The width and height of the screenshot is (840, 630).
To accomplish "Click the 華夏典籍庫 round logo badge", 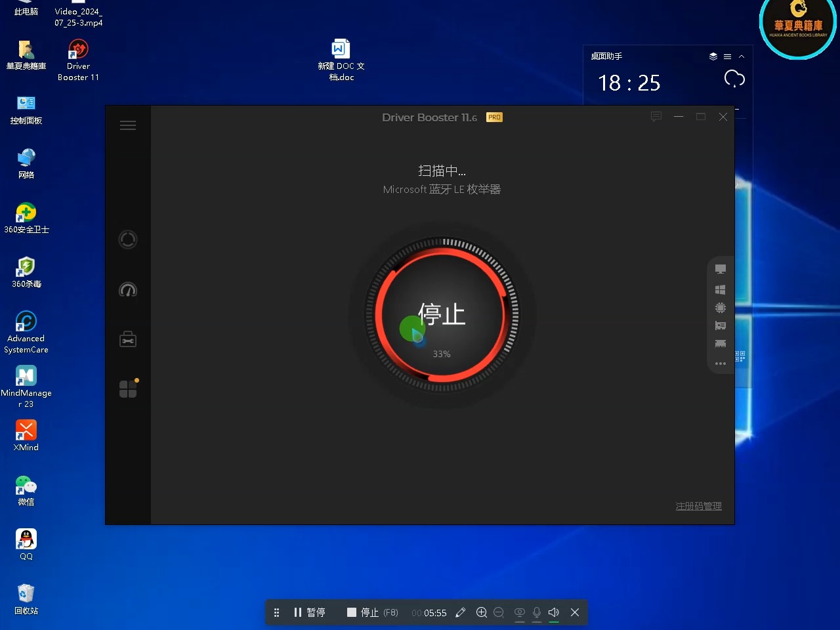I will coord(798,24).
